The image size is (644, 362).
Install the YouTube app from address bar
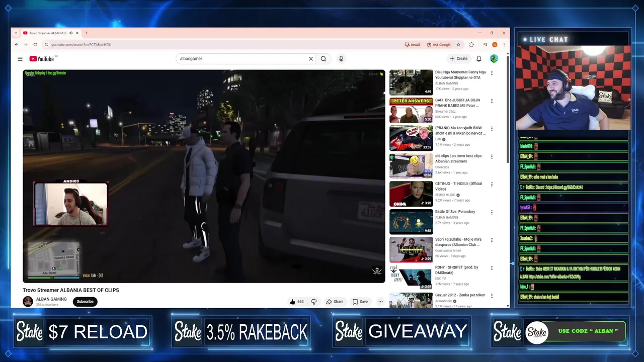point(413,45)
